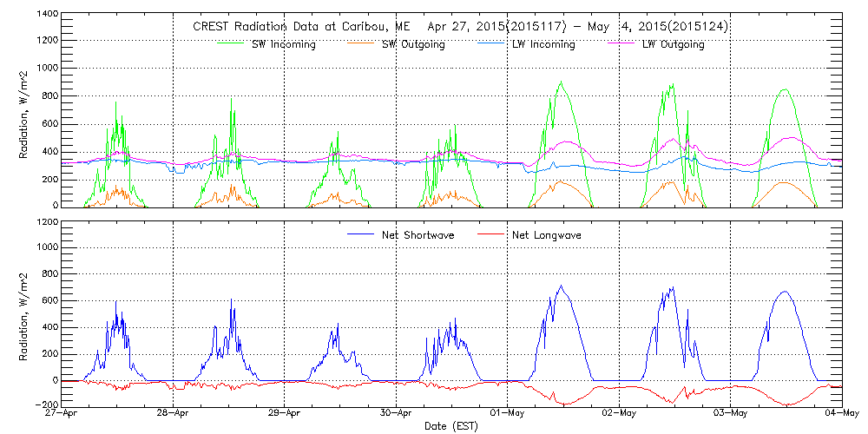
Task: Select the 01-May date tick label
Action: tap(508, 414)
